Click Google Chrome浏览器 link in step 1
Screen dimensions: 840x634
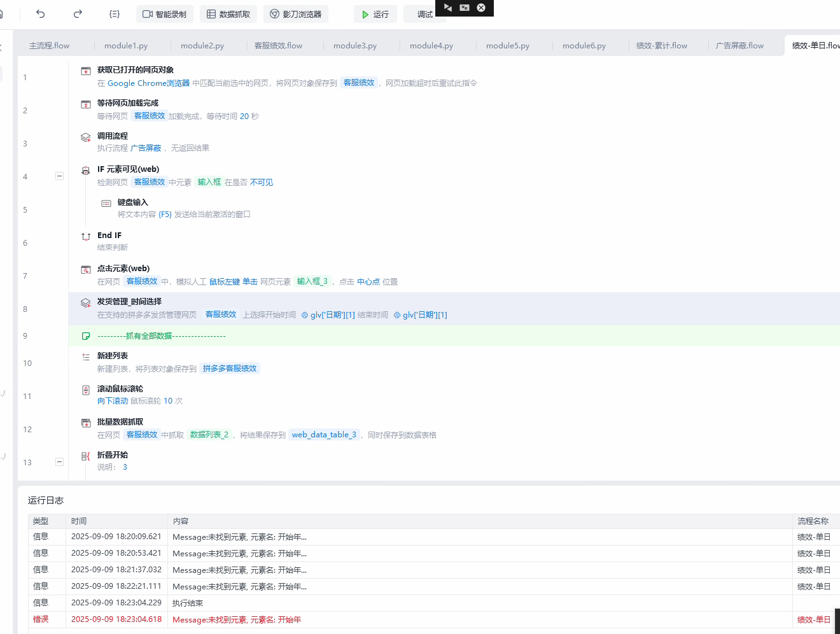pyautogui.click(x=148, y=83)
